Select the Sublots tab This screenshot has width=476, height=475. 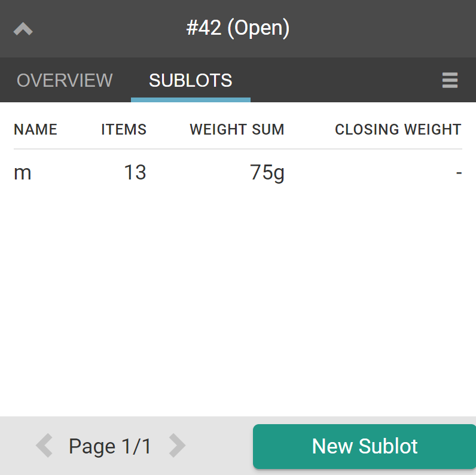190,80
